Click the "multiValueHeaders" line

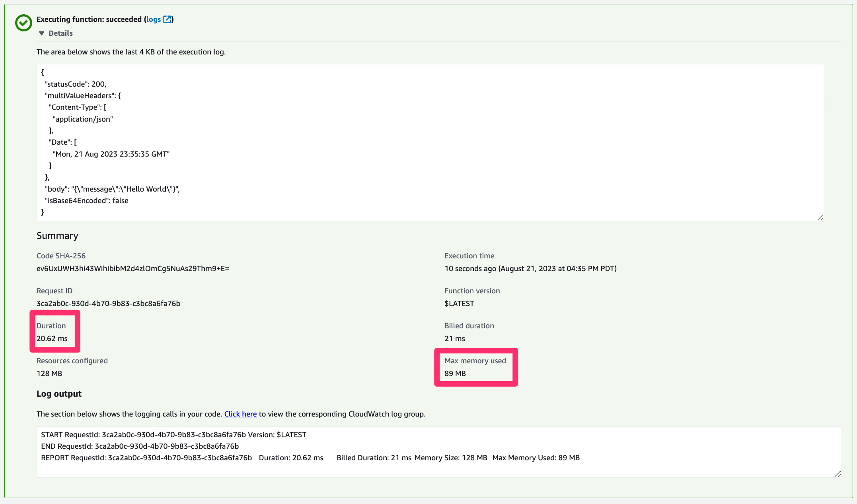(83, 95)
